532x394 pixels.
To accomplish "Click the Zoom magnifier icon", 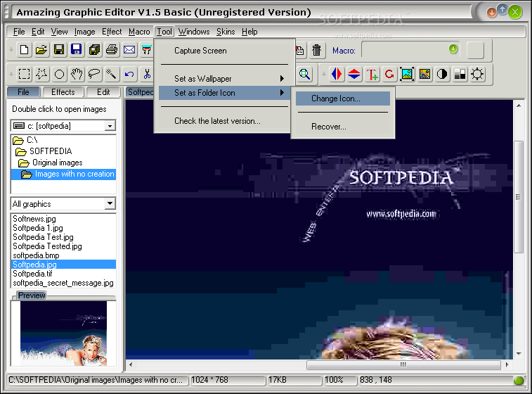I will pos(305,74).
